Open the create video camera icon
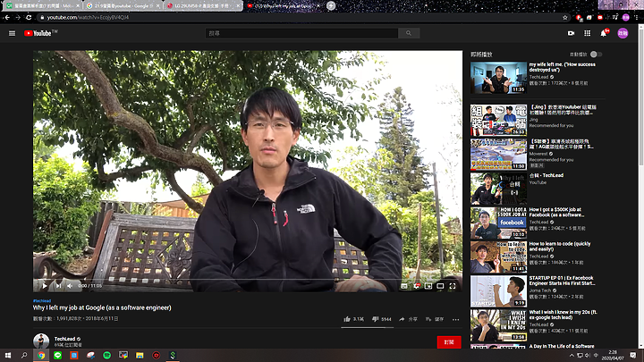 571,33
